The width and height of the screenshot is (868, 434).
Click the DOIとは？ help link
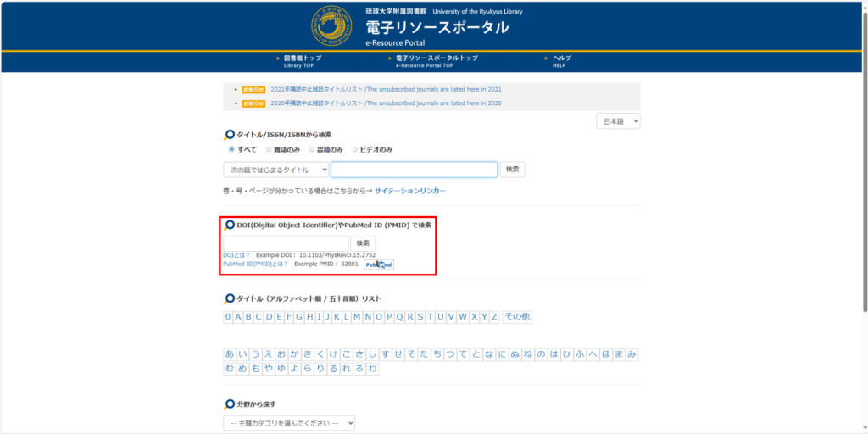(x=236, y=254)
